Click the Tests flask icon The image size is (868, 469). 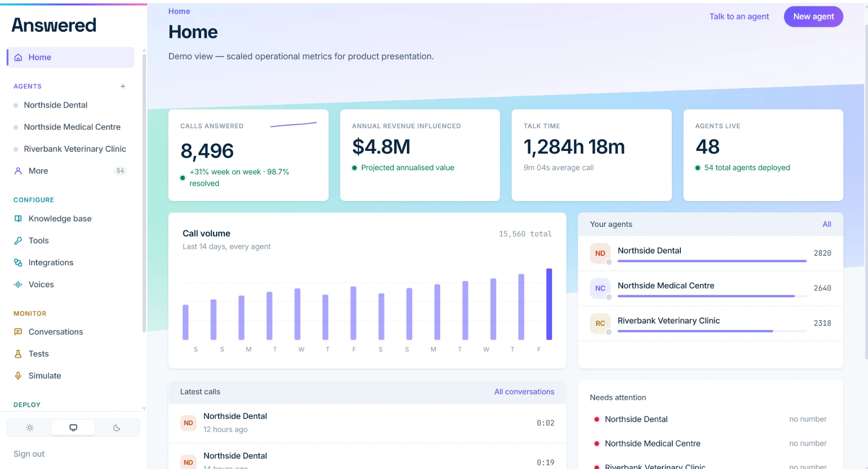click(x=18, y=354)
